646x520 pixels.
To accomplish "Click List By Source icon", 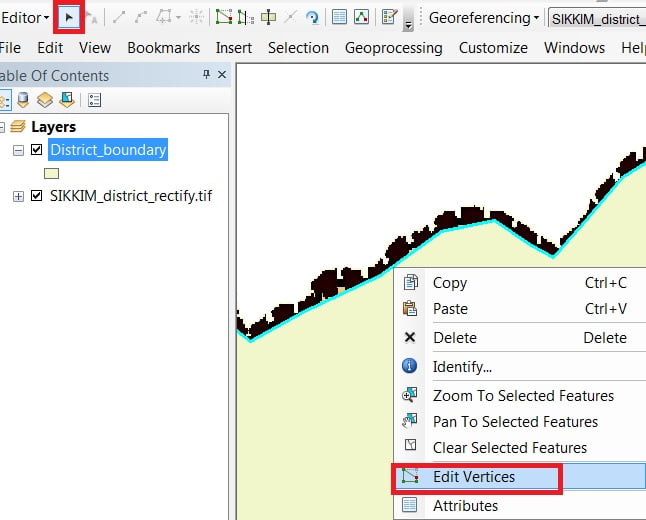I will pos(23,99).
